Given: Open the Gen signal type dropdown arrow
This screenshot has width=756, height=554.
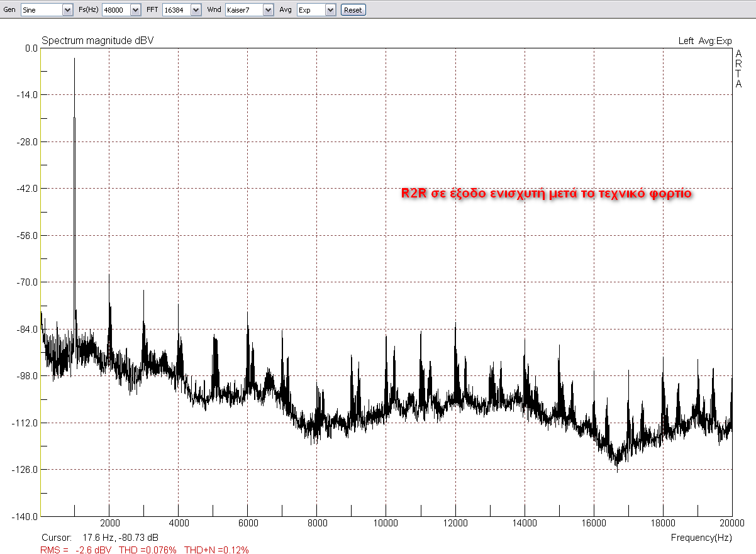Looking at the screenshot, I should (x=67, y=10).
